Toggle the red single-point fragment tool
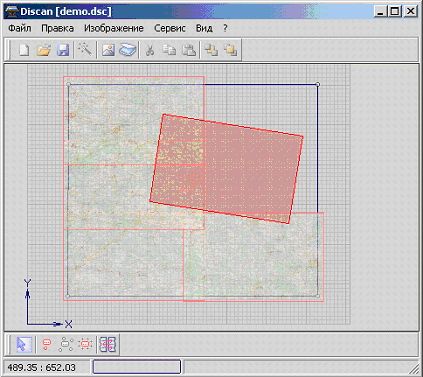Viewport: 423px width, 377px height. click(x=47, y=344)
